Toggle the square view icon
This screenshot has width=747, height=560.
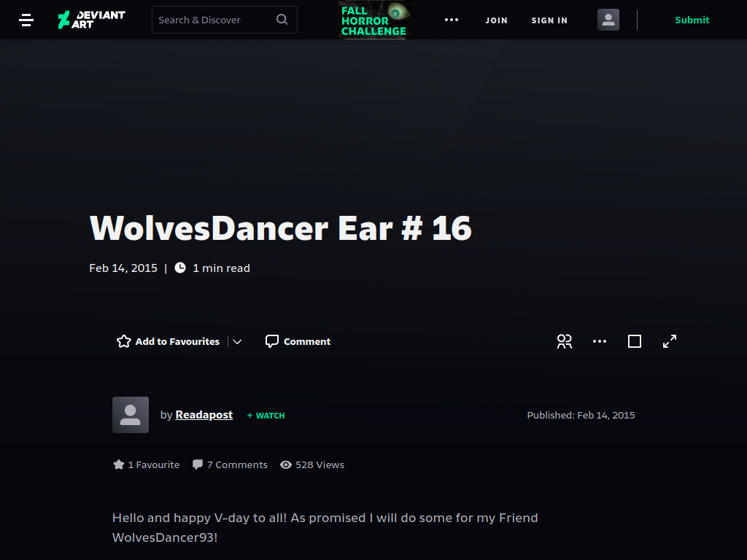click(x=635, y=341)
